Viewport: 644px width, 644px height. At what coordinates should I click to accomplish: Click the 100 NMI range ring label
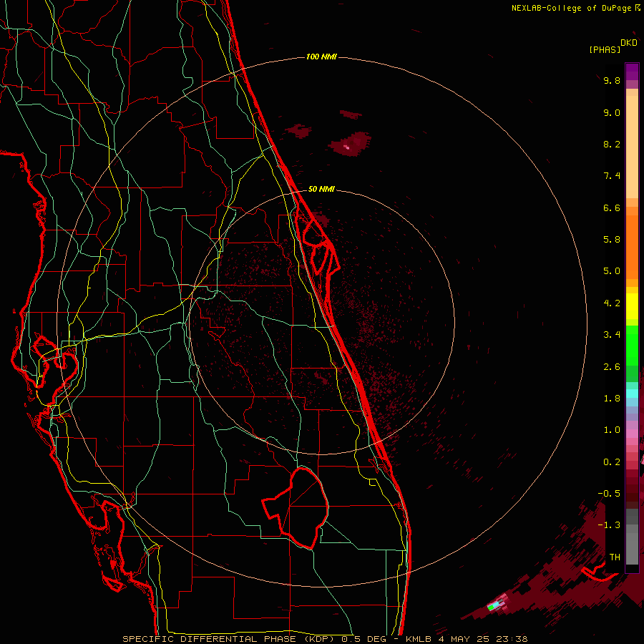(321, 57)
